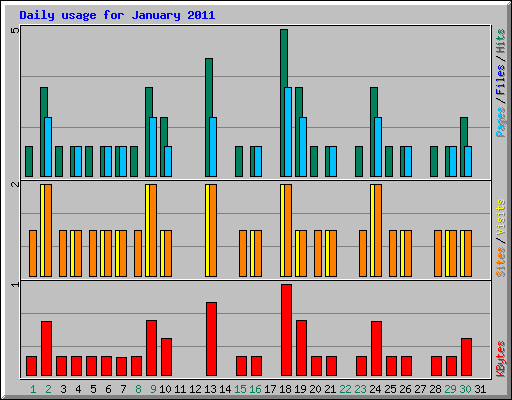Select the day "30" label on the x-axis
The width and height of the screenshot is (512, 400).
[x=465, y=389]
